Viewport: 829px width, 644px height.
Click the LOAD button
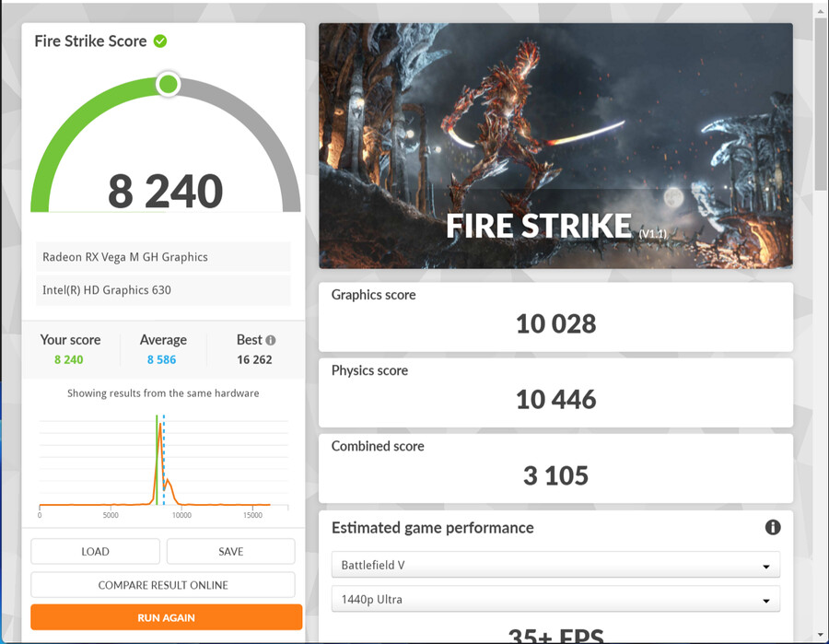[95, 551]
